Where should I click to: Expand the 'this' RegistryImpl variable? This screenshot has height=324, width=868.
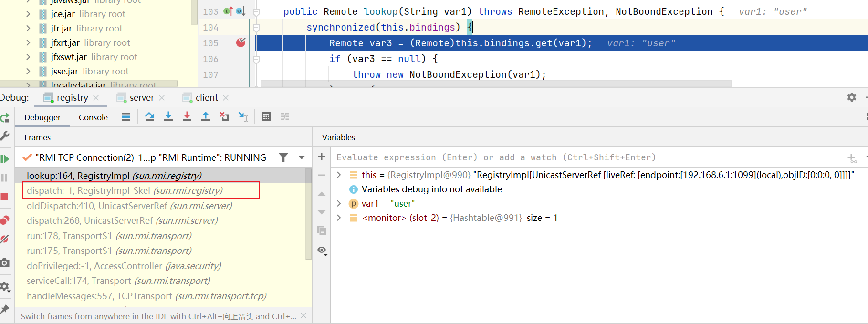tap(339, 175)
